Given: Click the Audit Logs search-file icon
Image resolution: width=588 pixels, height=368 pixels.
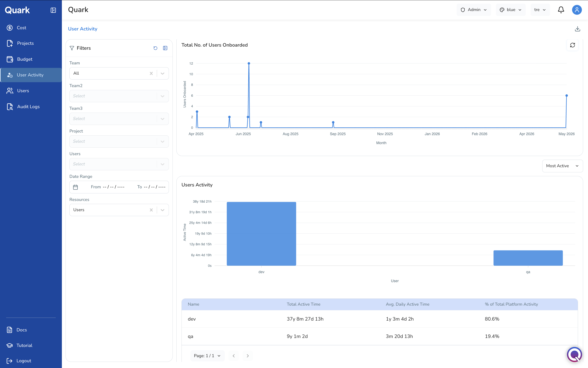Looking at the screenshot, I should [x=10, y=107].
